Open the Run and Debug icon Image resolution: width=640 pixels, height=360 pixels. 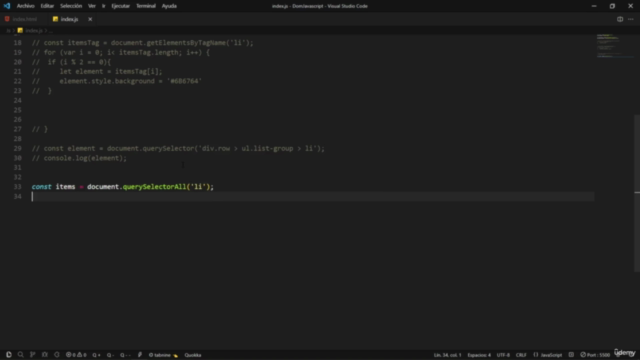pos(45,355)
